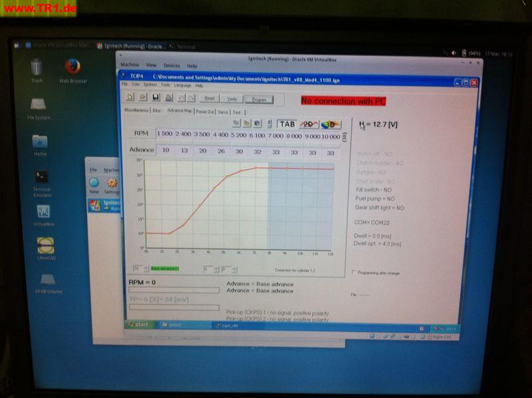Click the third small icon left of the TAB button
Image resolution: width=532 pixels, height=398 pixels.
coord(257,124)
